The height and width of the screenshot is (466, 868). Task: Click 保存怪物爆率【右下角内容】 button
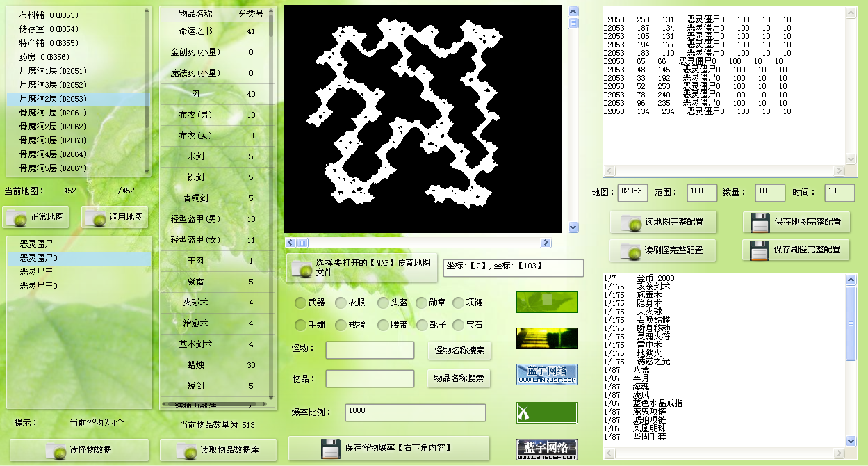[x=389, y=448]
